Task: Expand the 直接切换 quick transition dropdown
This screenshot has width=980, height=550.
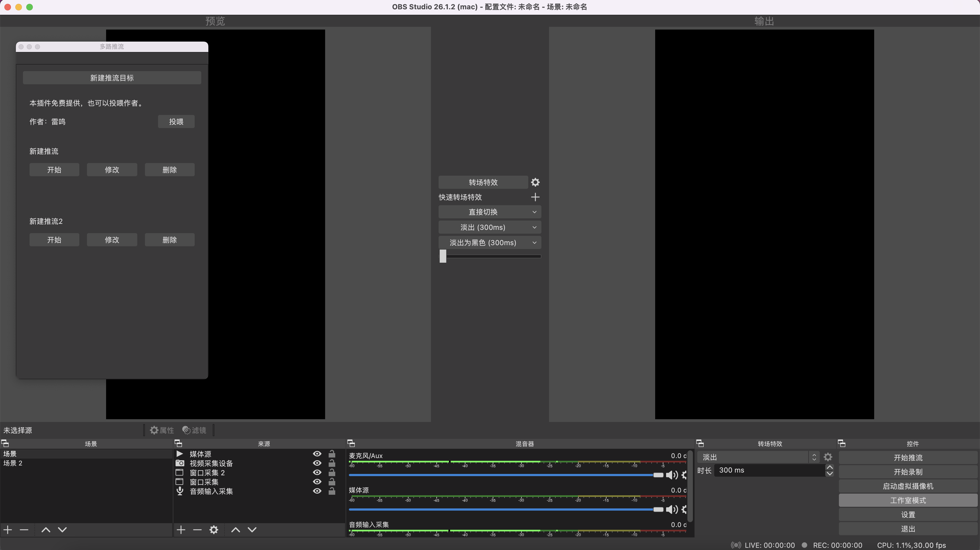Action: click(x=534, y=212)
